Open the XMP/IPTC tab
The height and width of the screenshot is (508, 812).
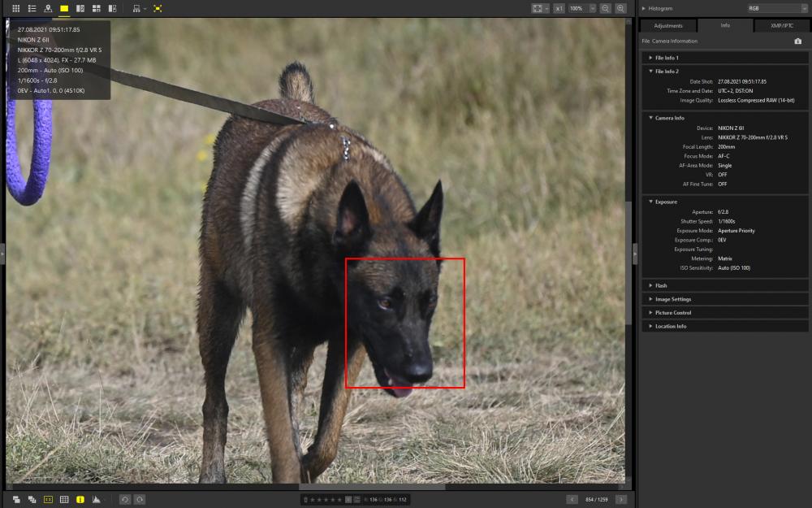click(x=781, y=25)
